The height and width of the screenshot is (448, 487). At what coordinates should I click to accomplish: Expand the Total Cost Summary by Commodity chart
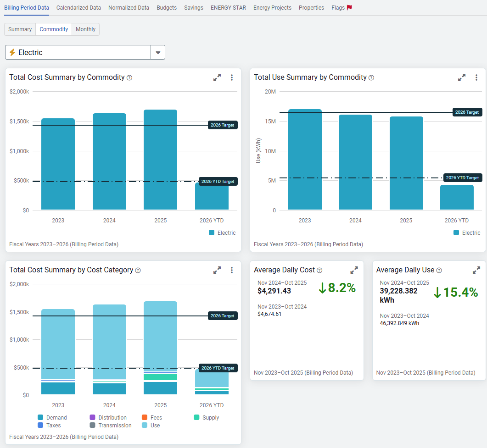[217, 77]
